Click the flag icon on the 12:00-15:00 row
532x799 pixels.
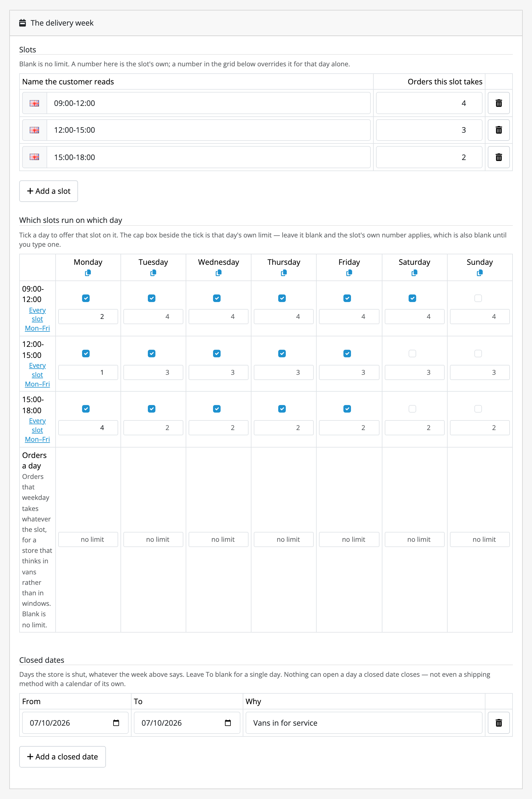point(34,130)
